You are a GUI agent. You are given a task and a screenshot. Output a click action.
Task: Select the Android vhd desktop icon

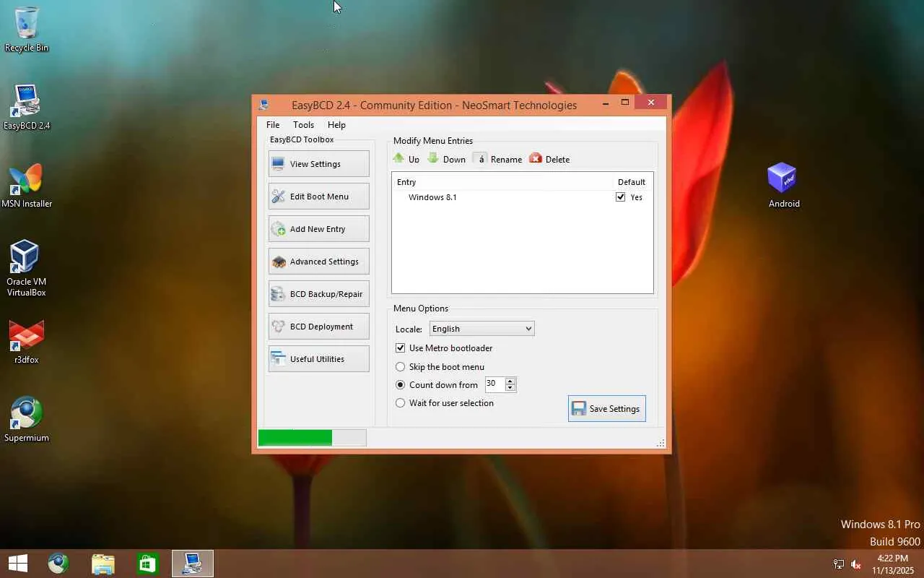point(784,185)
